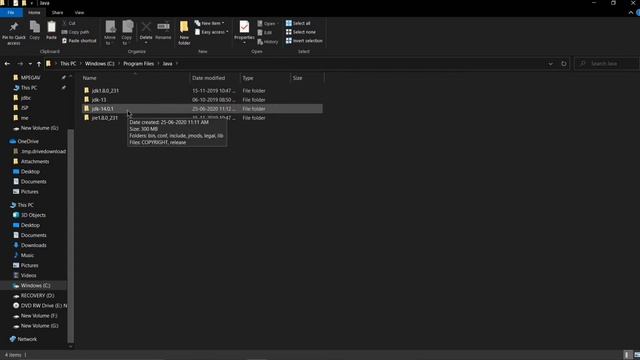Create a New folder
The width and height of the screenshot is (640, 360).
point(184,33)
